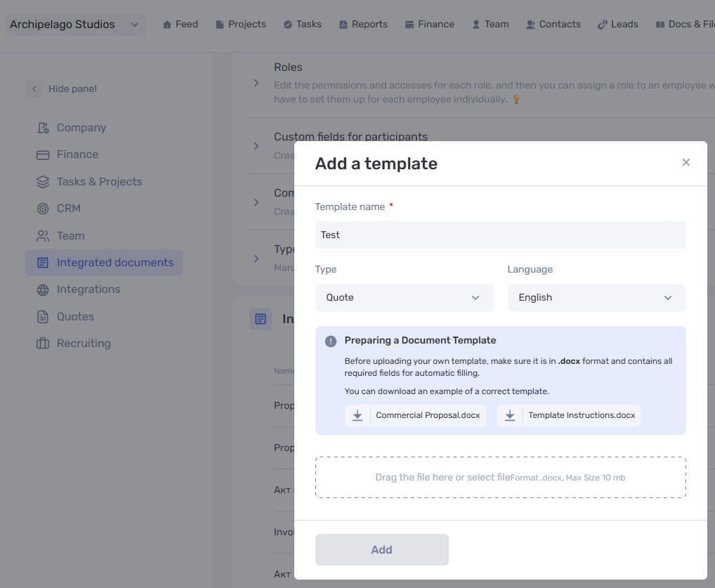The image size is (715, 588).
Task: Click the document icon next to 'In' heading
Action: point(261,319)
